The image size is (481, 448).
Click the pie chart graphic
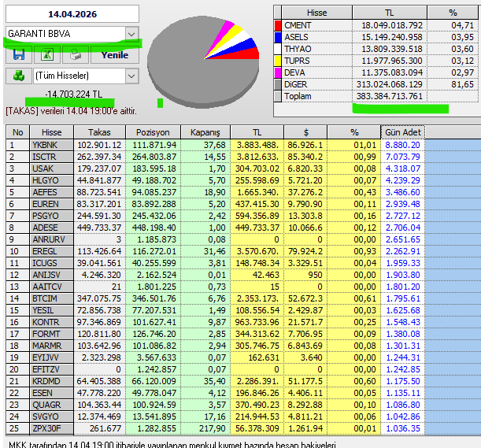pyautogui.click(x=203, y=61)
